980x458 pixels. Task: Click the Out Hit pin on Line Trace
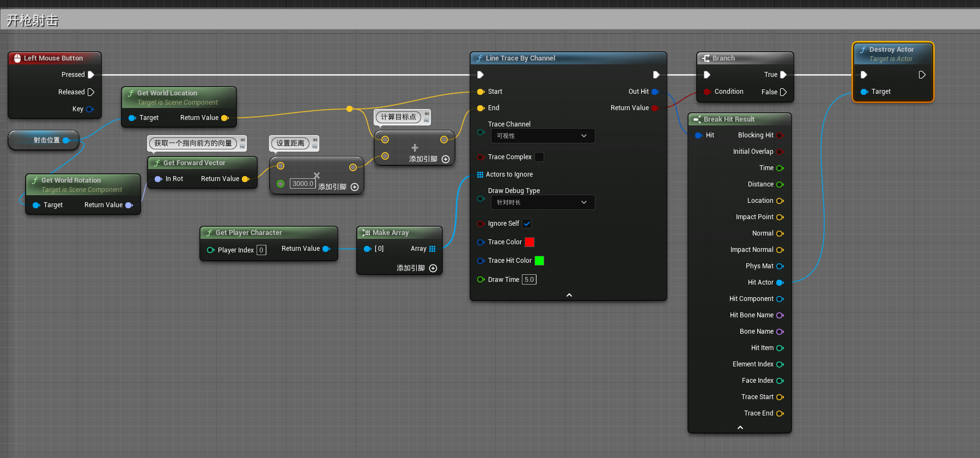point(655,92)
